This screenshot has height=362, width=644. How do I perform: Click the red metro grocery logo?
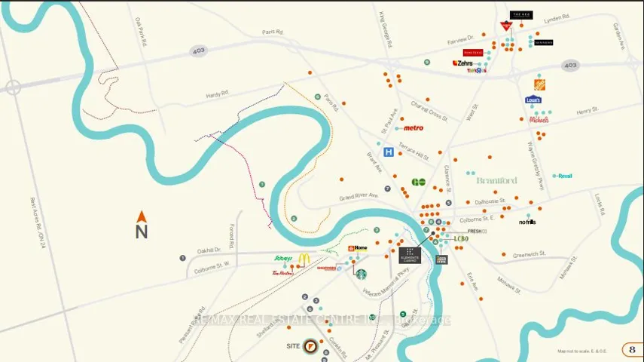point(414,128)
